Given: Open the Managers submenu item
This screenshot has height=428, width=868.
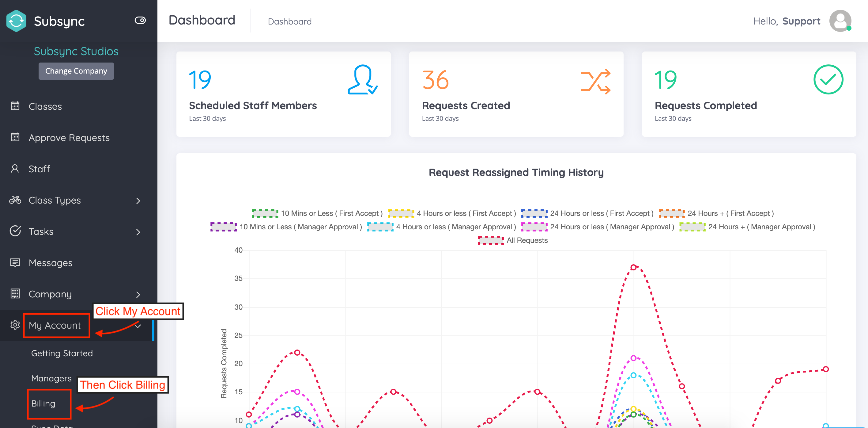Looking at the screenshot, I should click(x=51, y=378).
